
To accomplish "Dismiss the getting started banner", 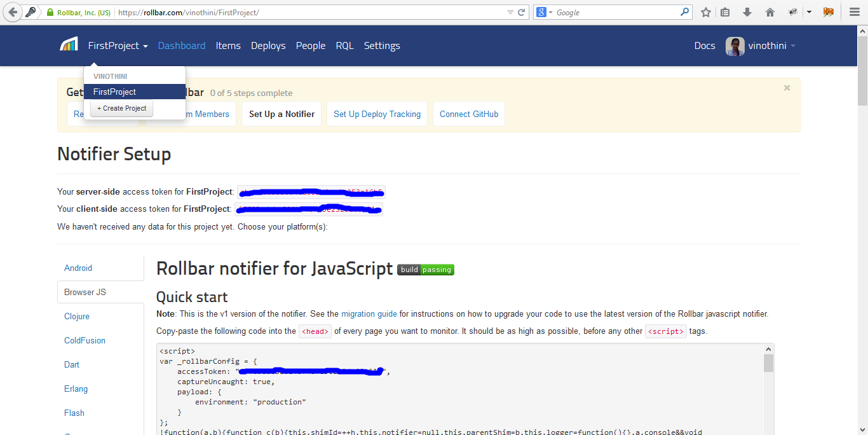I will pyautogui.click(x=787, y=88).
